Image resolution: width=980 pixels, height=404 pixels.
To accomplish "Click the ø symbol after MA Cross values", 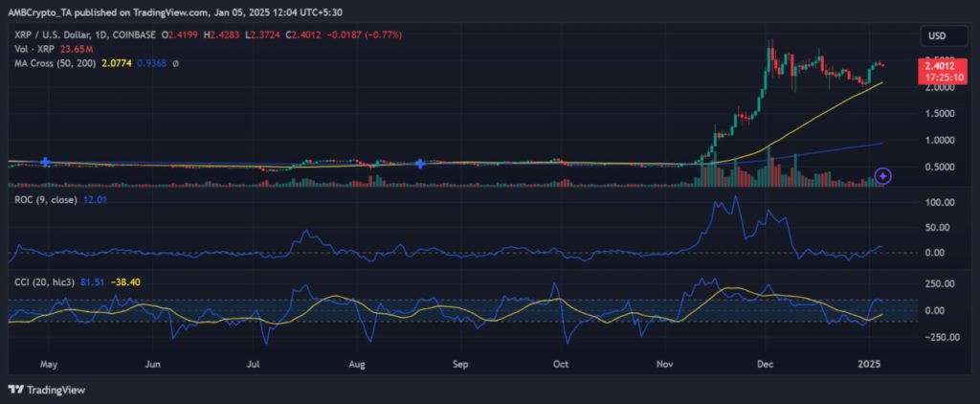I will 175,63.
